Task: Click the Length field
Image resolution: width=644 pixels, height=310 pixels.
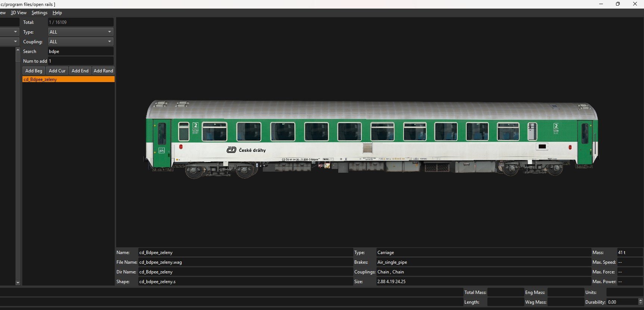Action: coord(506,302)
